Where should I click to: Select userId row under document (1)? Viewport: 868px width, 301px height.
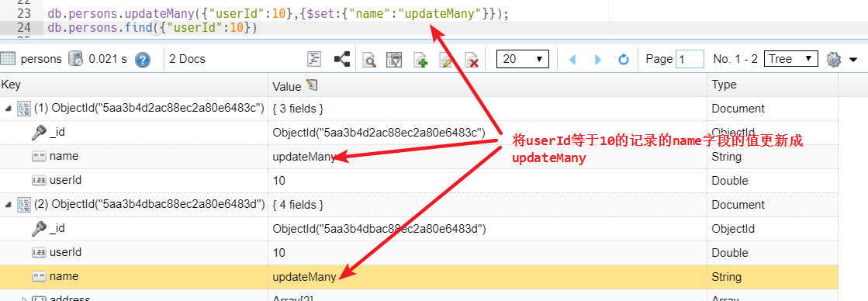point(419,181)
